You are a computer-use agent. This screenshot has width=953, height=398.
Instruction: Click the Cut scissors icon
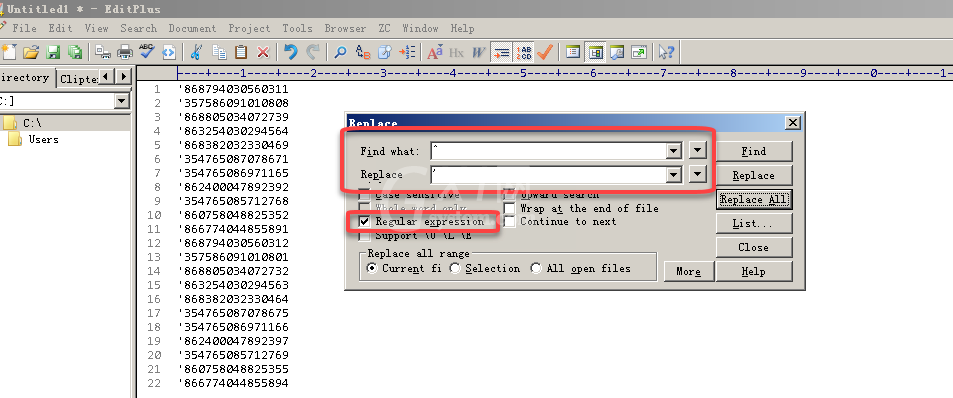pyautogui.click(x=196, y=52)
